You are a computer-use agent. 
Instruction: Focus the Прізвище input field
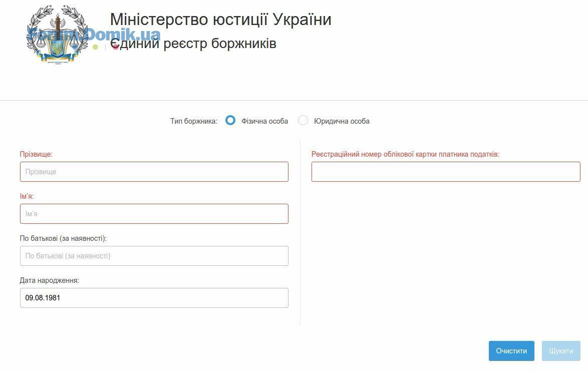[x=154, y=172]
